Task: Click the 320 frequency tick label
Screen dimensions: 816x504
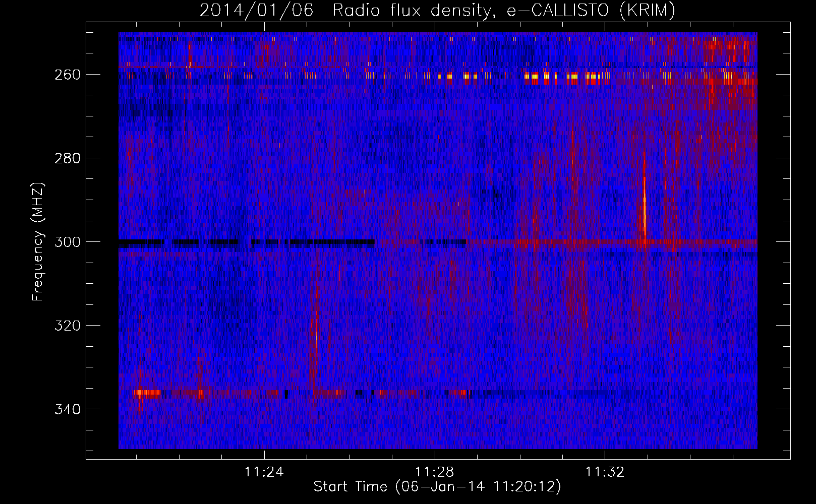Action: 68,326
